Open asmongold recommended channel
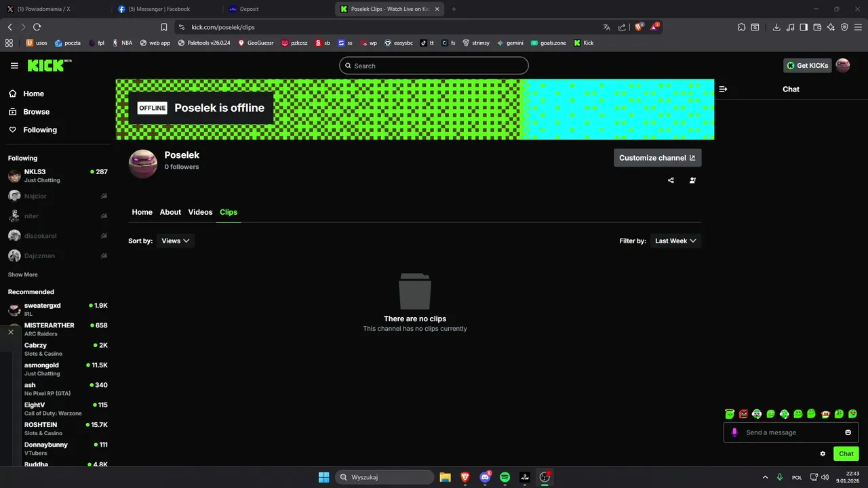 58,369
